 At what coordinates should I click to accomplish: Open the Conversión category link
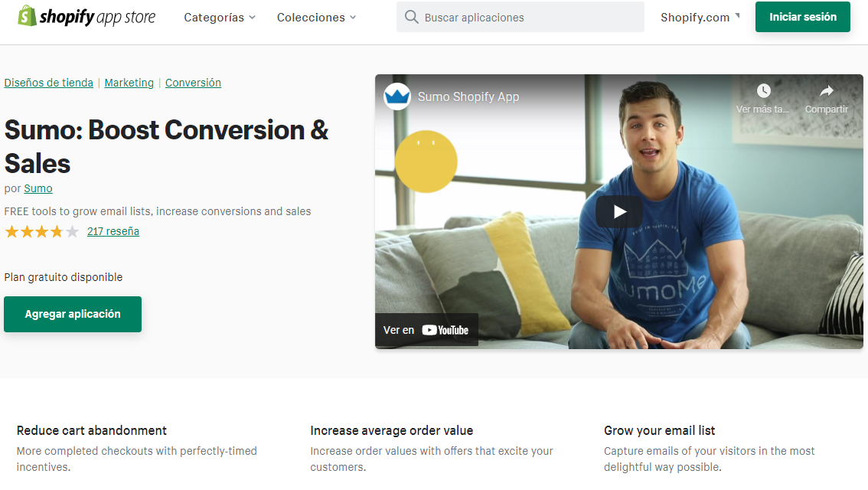coord(193,83)
